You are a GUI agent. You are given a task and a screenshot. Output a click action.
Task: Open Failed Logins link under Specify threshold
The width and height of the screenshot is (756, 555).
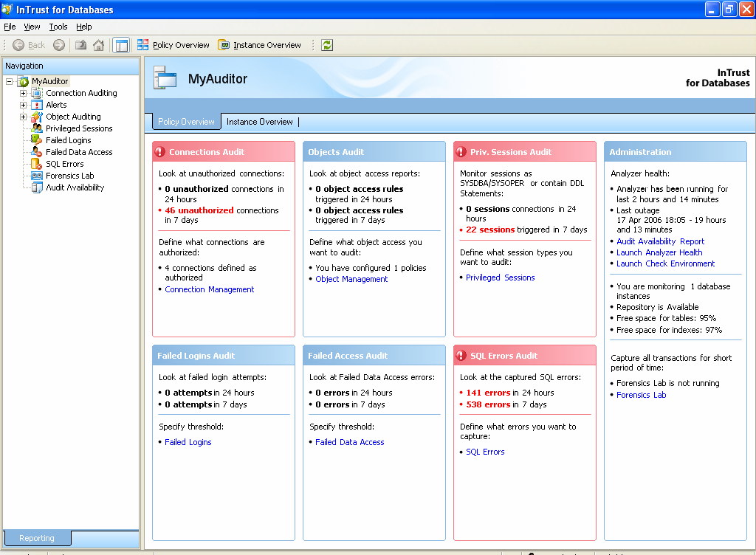coord(188,442)
